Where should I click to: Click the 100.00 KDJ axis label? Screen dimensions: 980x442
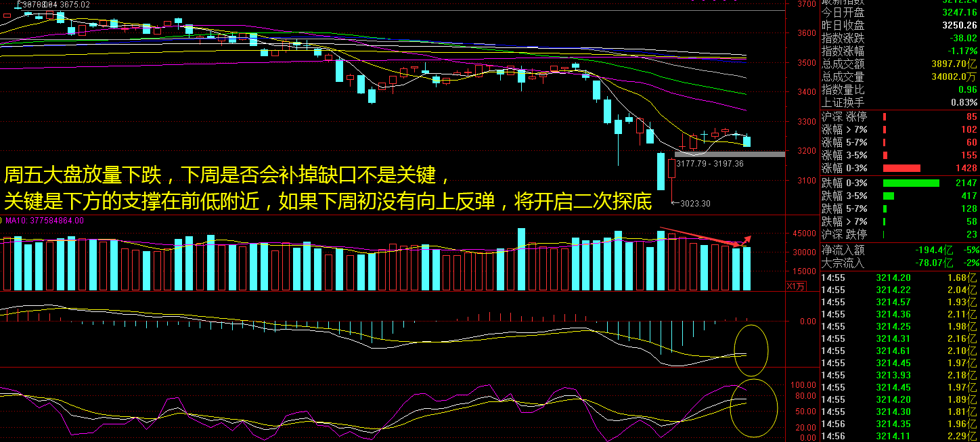point(804,384)
